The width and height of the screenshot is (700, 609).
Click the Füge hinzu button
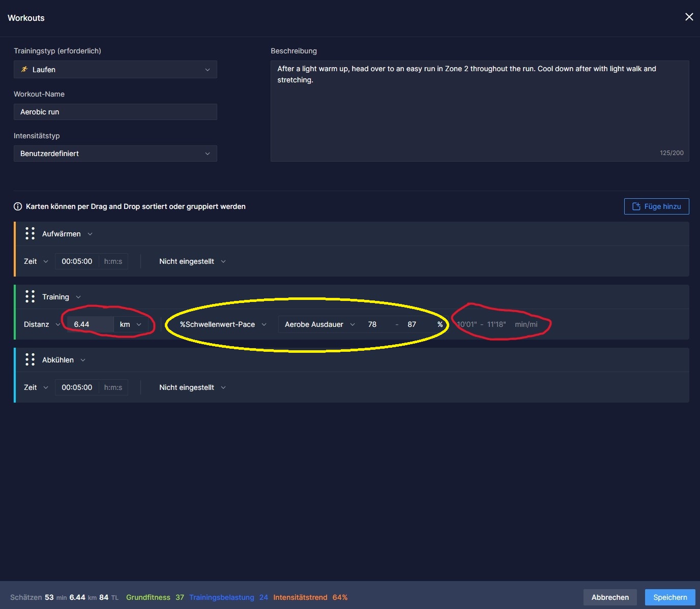656,206
